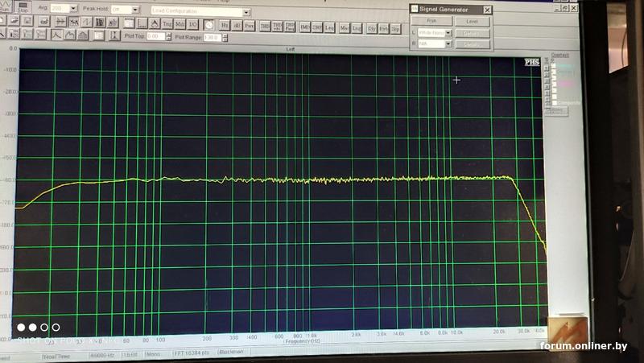644x363 pixels.
Task: Select the line plot style icon
Action: [56, 35]
